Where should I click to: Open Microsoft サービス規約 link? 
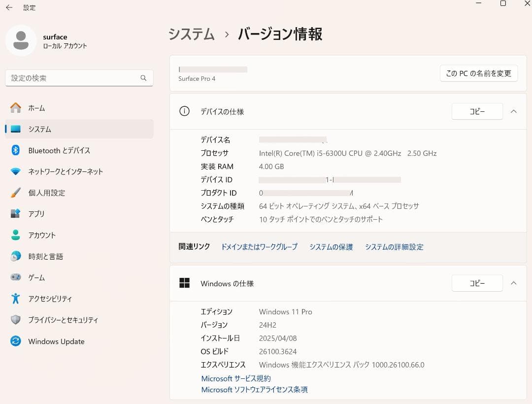[x=236, y=378]
